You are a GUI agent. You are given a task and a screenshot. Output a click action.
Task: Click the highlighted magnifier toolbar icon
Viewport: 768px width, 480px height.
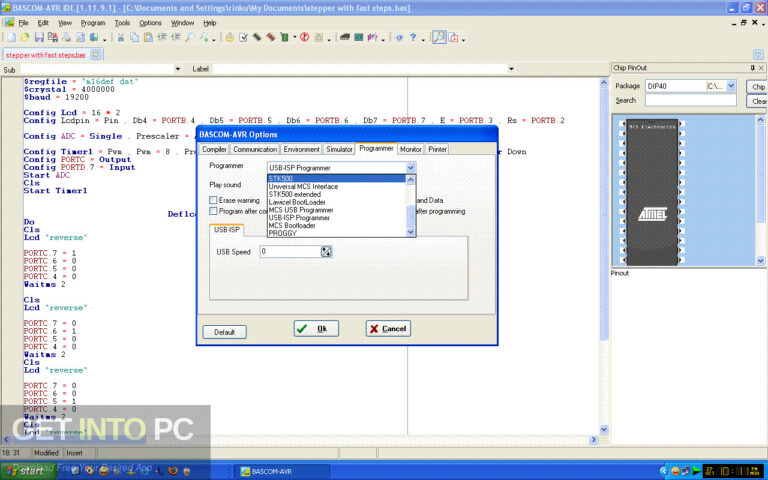coord(439,38)
